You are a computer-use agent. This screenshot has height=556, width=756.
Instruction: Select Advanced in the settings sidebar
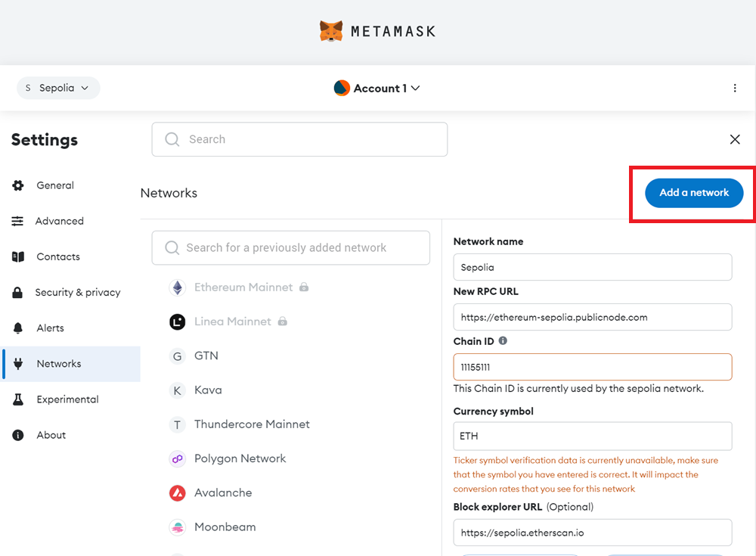pos(59,221)
